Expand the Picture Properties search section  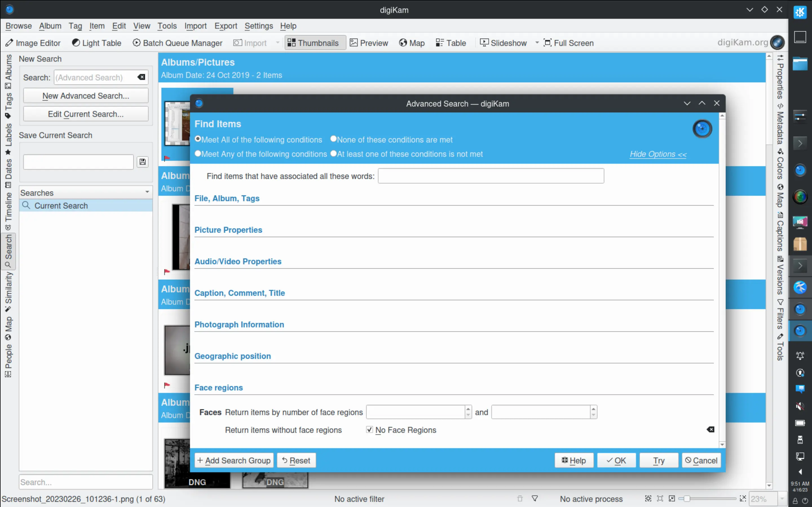coord(228,230)
